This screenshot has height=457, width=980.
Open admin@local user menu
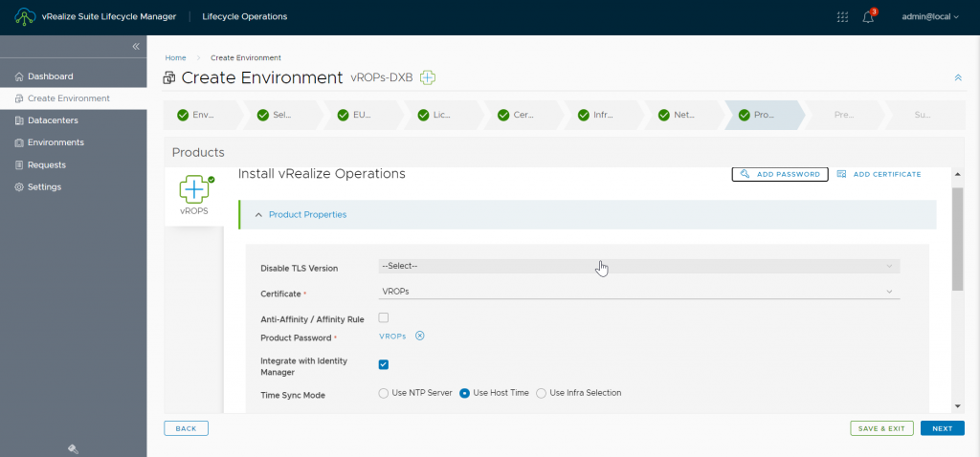pyautogui.click(x=930, y=17)
